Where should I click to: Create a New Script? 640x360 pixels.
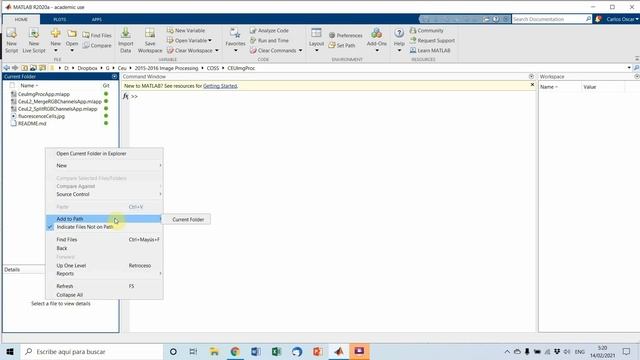[11, 40]
